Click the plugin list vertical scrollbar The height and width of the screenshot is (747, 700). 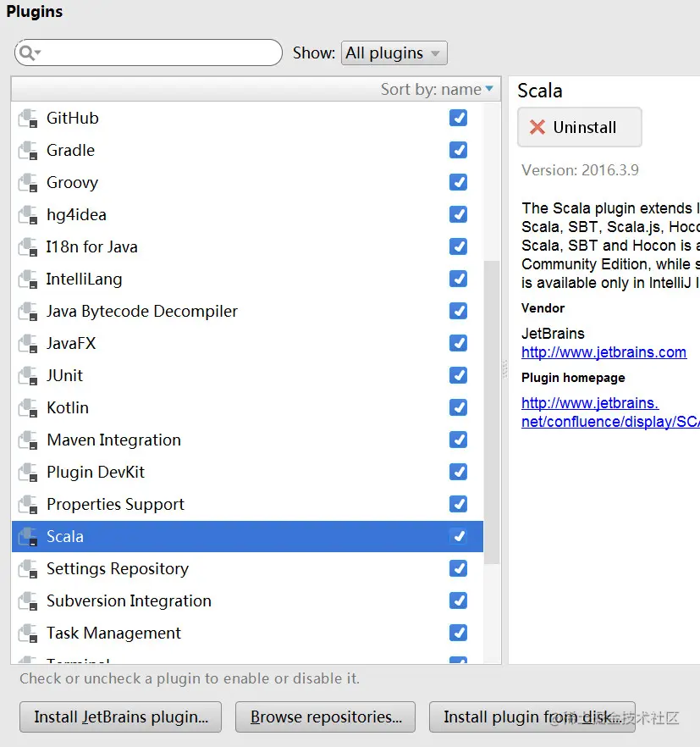[x=492, y=412]
